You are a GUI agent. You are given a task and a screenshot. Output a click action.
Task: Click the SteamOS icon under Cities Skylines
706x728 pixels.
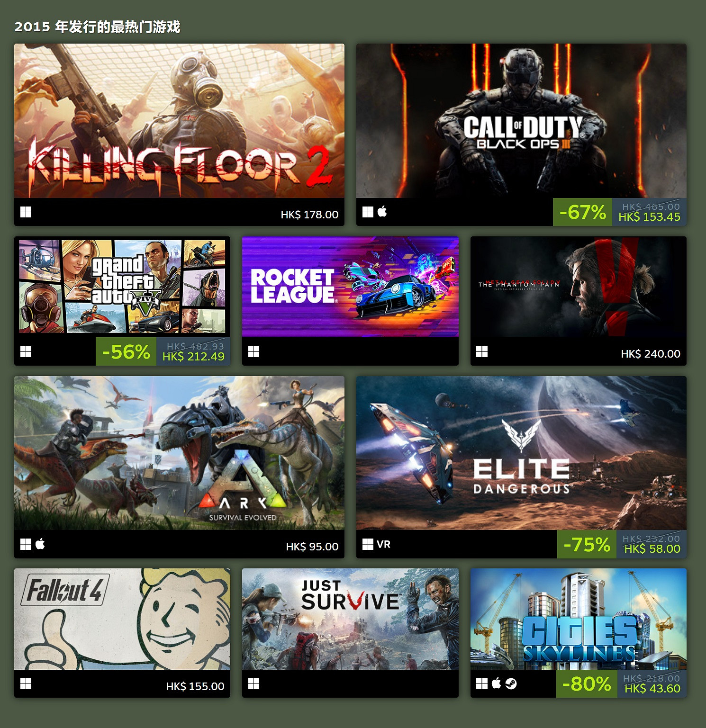click(x=511, y=683)
